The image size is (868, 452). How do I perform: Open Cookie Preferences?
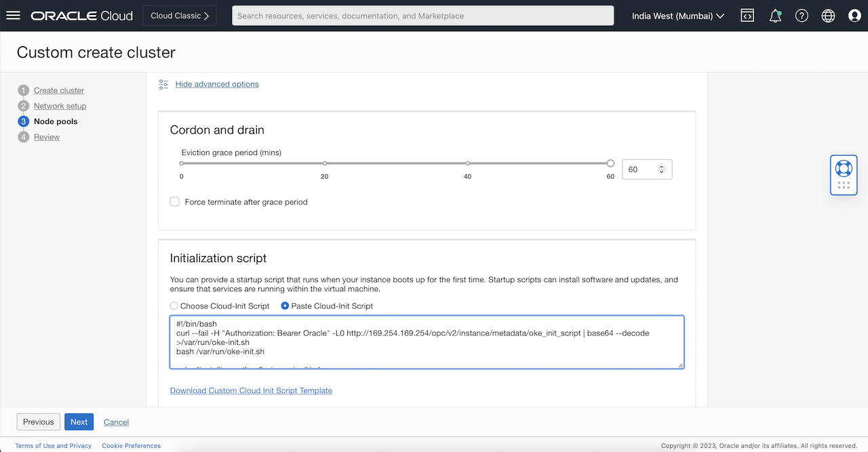(132, 446)
